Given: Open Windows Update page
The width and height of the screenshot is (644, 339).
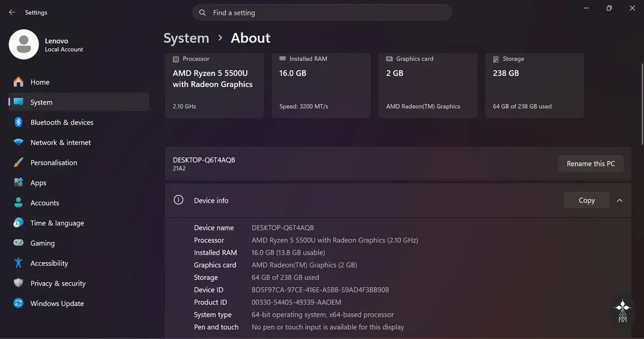Looking at the screenshot, I should pos(79,303).
